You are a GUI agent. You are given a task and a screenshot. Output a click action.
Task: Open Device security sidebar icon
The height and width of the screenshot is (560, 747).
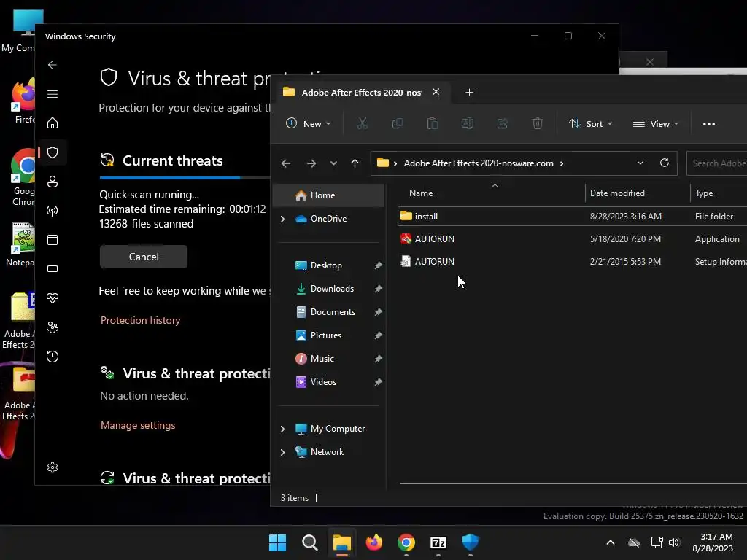coord(53,270)
